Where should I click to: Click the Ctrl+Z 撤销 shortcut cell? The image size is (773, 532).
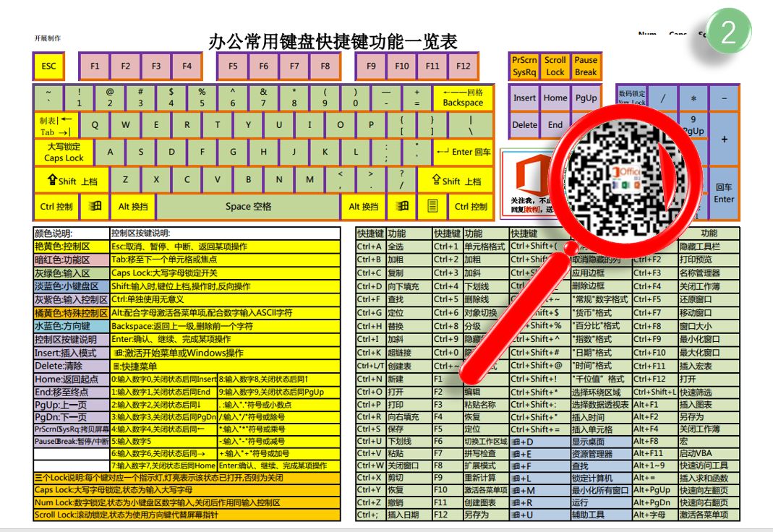pos(393,502)
